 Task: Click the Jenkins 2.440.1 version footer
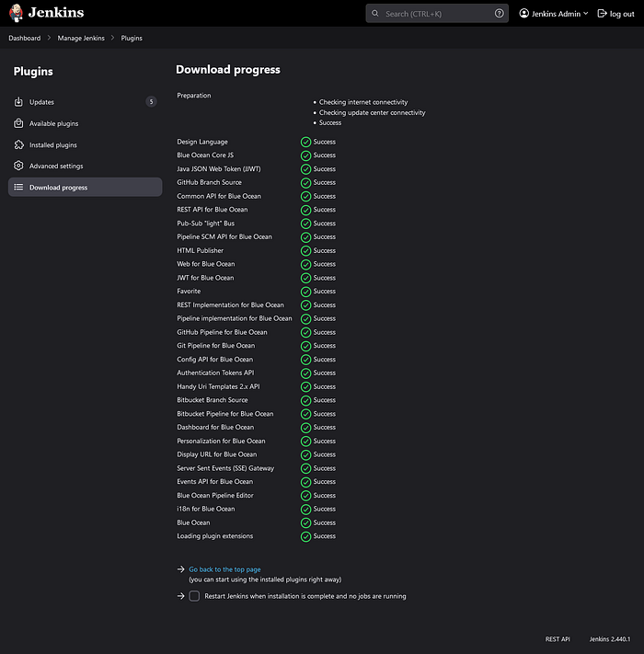[x=610, y=639]
